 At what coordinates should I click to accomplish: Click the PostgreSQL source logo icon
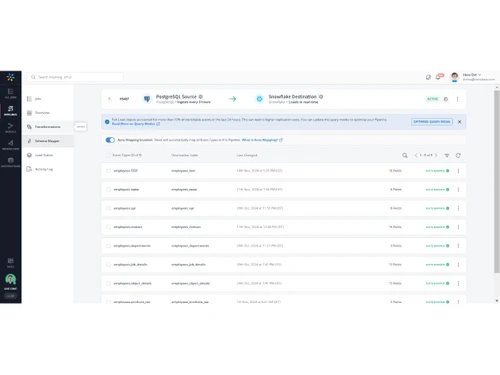point(147,99)
